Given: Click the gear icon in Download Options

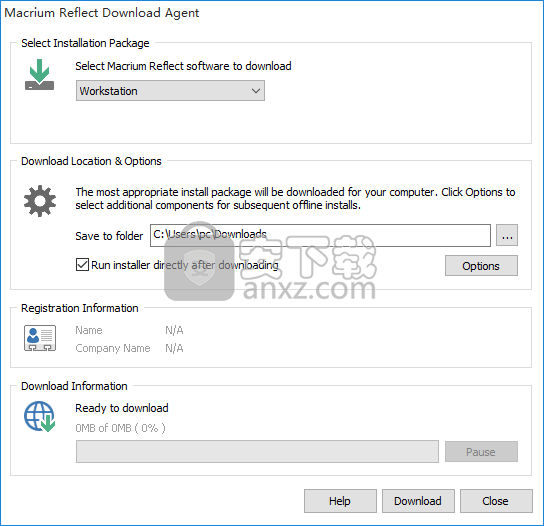Looking at the screenshot, I should [x=40, y=201].
